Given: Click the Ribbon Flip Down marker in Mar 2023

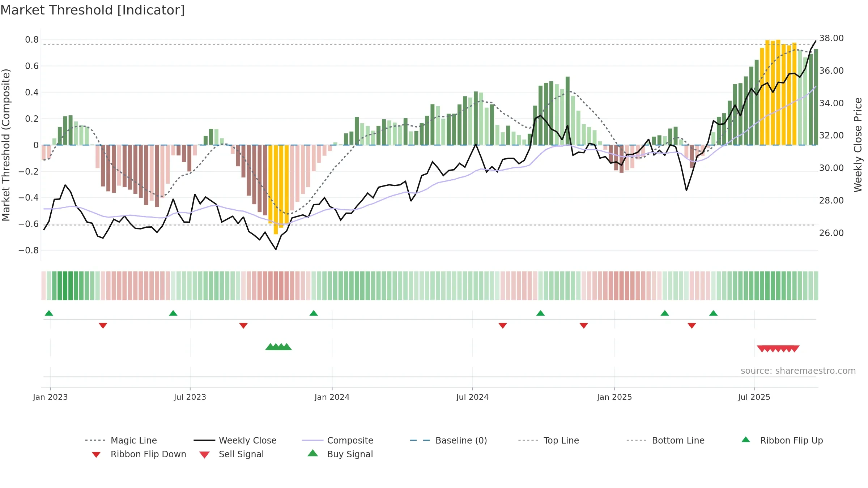Looking at the screenshot, I should point(103,326).
